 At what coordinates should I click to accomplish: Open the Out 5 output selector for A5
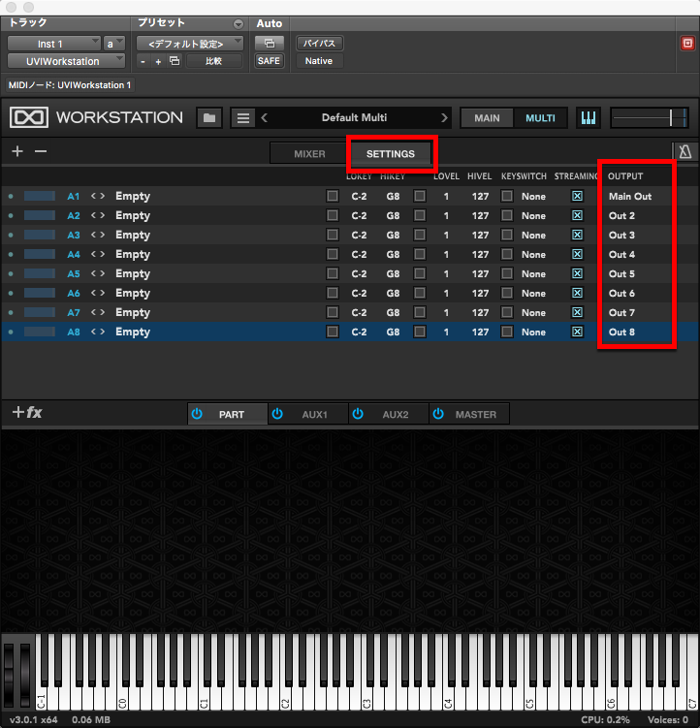click(621, 274)
